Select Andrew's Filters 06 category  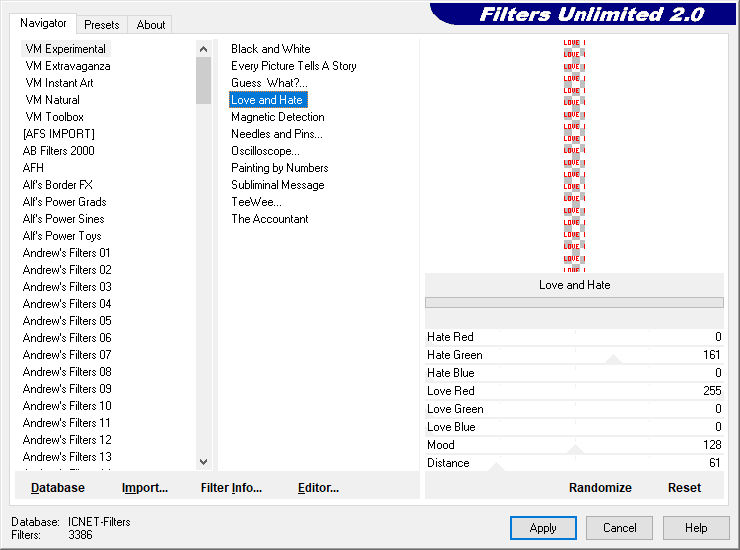tap(67, 338)
